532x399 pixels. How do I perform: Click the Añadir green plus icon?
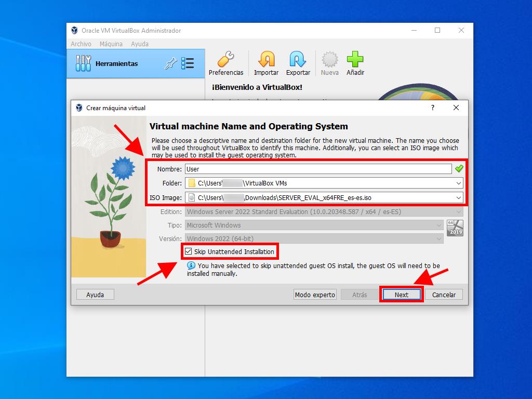tap(355, 60)
